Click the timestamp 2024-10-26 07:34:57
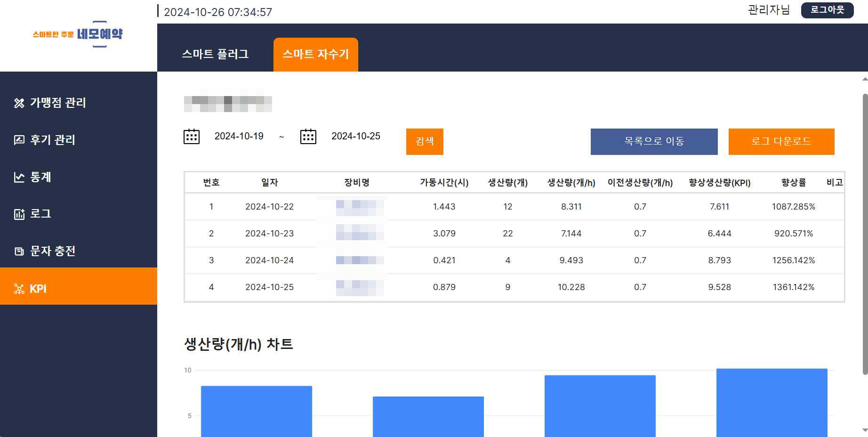 point(218,12)
